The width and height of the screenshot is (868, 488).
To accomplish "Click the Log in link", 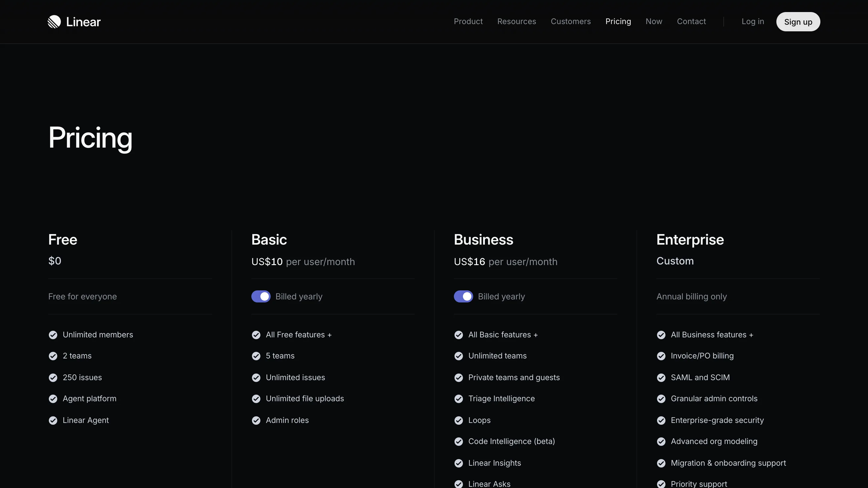I will coord(753,21).
